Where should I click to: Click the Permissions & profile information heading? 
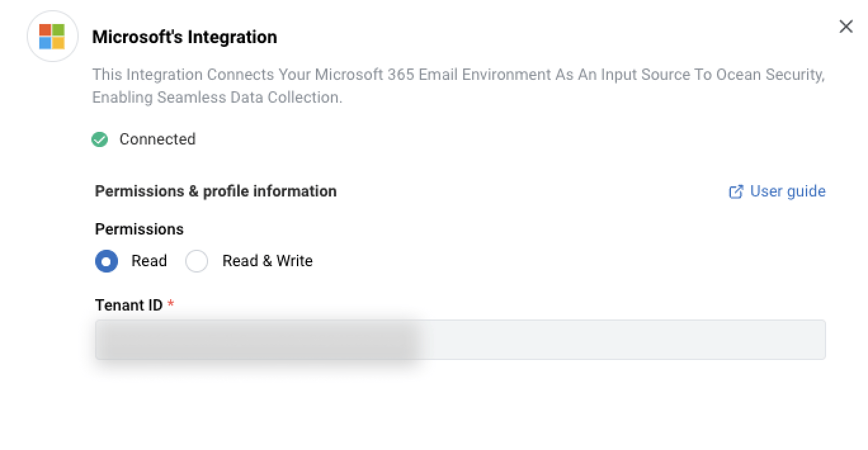click(x=216, y=191)
